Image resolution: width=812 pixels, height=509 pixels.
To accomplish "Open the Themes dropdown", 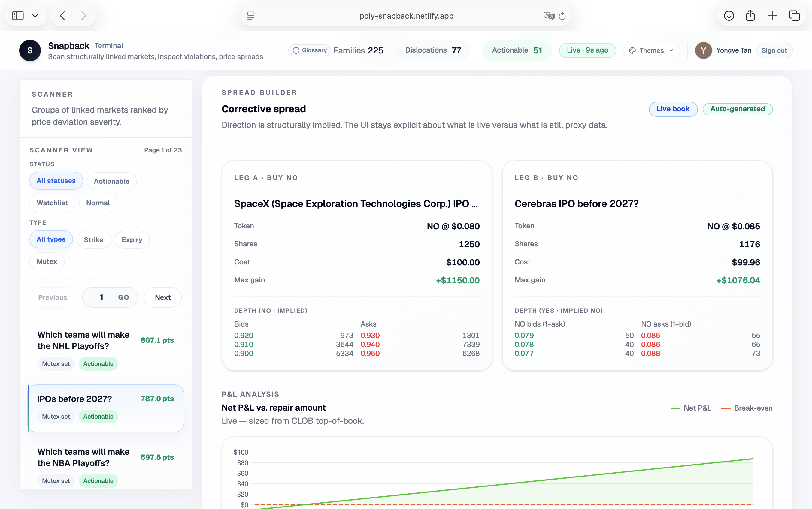I will pyautogui.click(x=651, y=50).
